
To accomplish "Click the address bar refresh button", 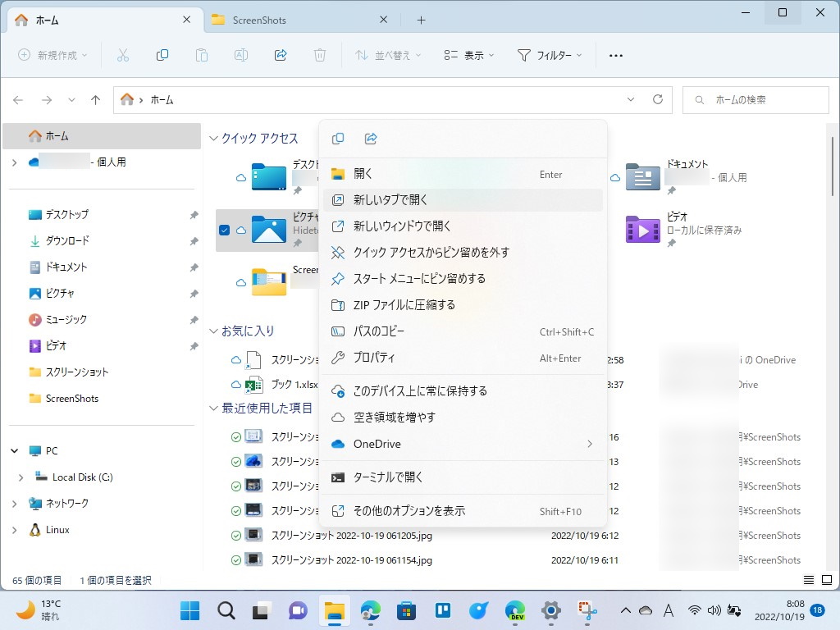I will 658,98.
